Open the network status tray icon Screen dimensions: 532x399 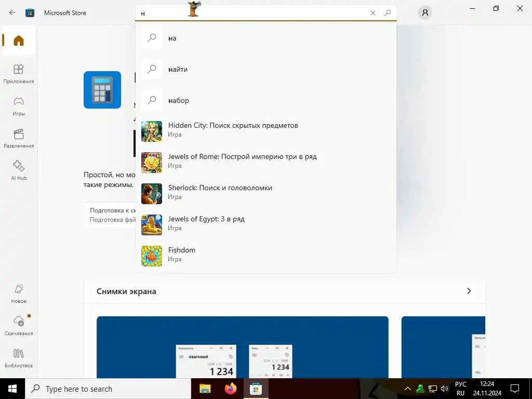coord(433,389)
